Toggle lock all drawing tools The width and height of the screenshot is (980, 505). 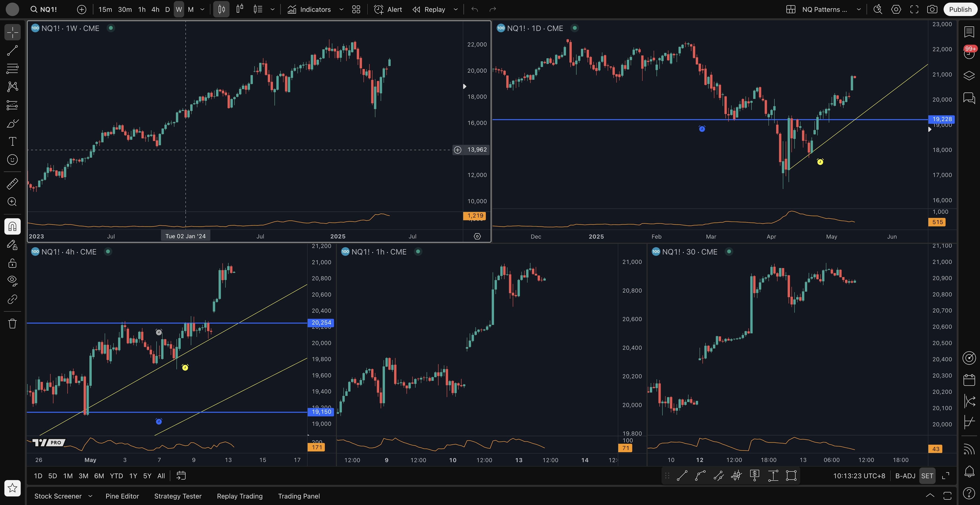[12, 263]
